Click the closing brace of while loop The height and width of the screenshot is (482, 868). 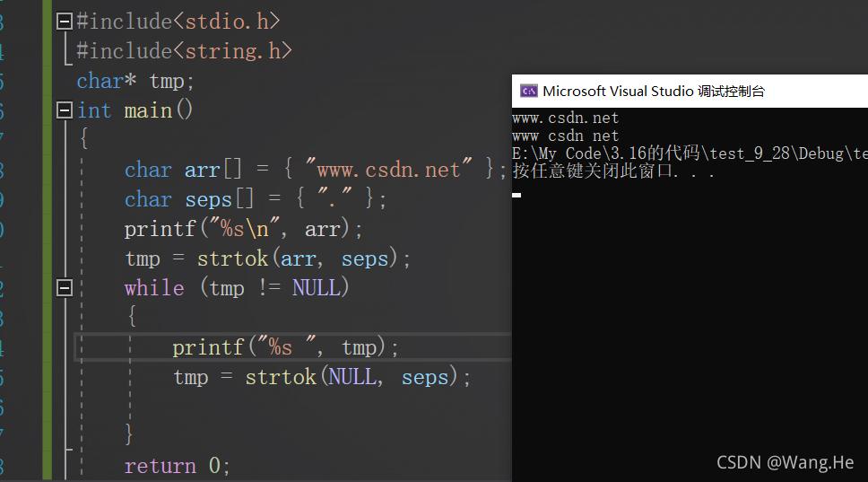click(x=128, y=434)
